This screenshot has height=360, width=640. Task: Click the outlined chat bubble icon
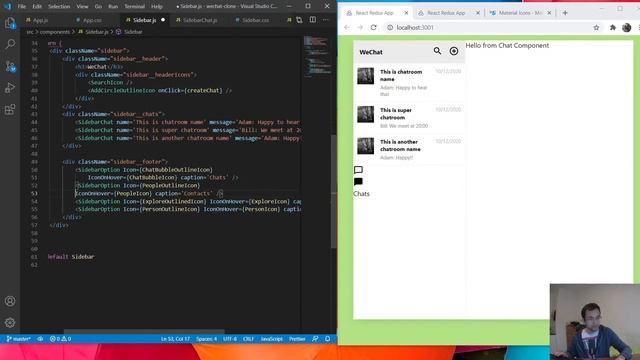click(x=358, y=170)
